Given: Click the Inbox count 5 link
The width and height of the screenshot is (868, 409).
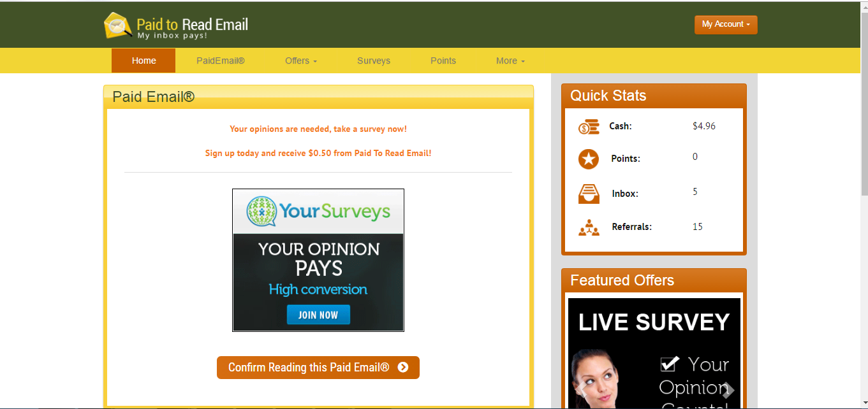Looking at the screenshot, I should click(x=695, y=192).
